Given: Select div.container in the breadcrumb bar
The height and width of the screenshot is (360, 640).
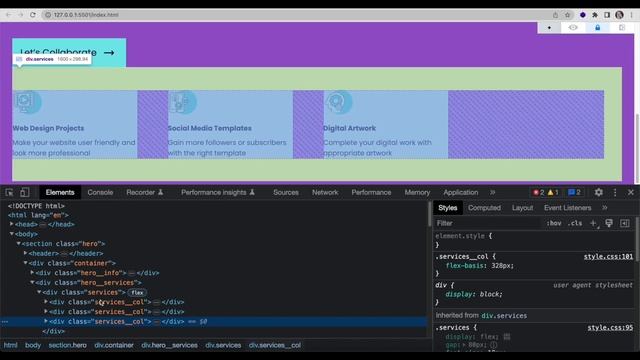Looking at the screenshot, I should (x=114, y=345).
